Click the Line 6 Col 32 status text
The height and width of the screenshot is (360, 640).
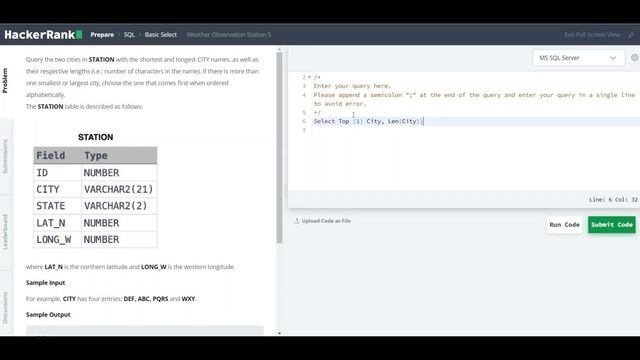point(613,200)
